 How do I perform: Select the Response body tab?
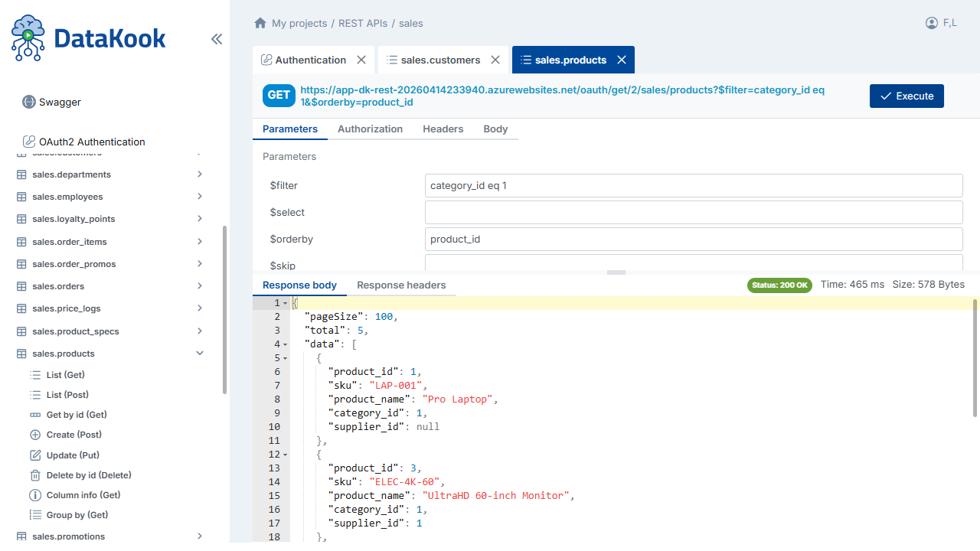click(x=299, y=285)
